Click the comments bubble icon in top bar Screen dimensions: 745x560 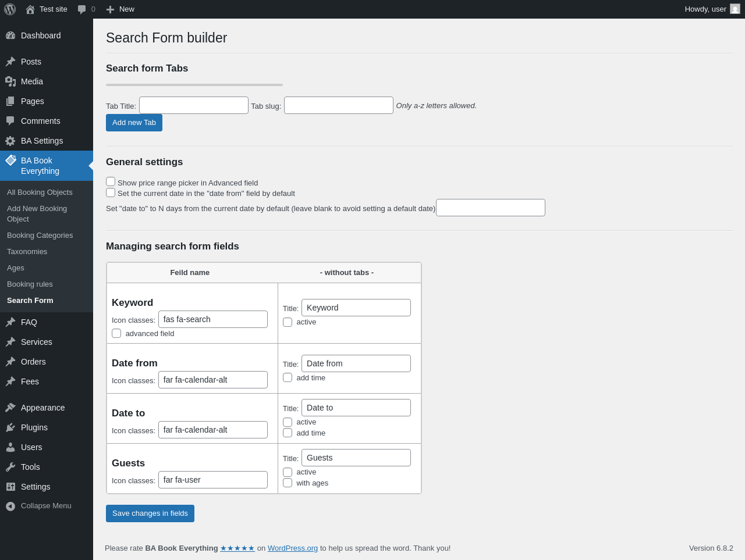pos(82,9)
